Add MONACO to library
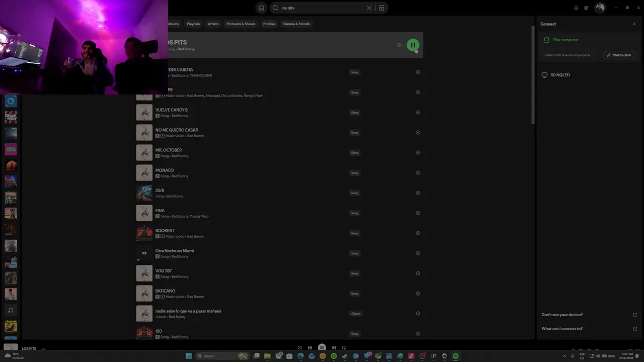The image size is (644, 362). point(418,173)
